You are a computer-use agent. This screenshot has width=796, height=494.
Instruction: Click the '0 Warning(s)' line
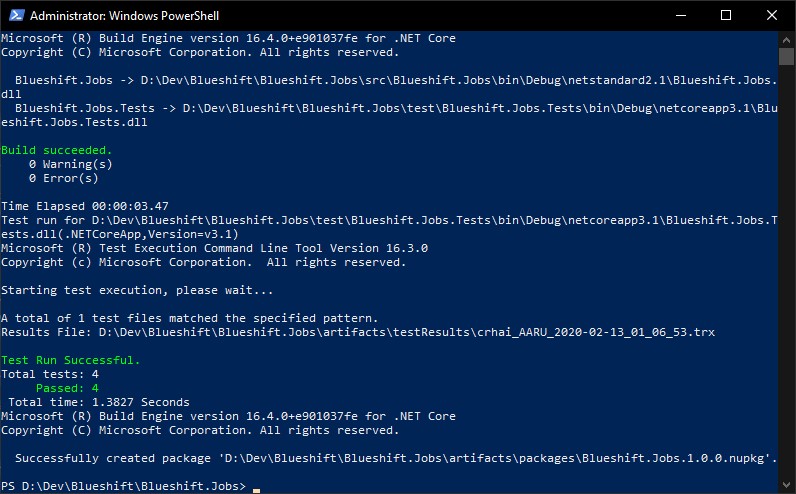(x=71, y=164)
